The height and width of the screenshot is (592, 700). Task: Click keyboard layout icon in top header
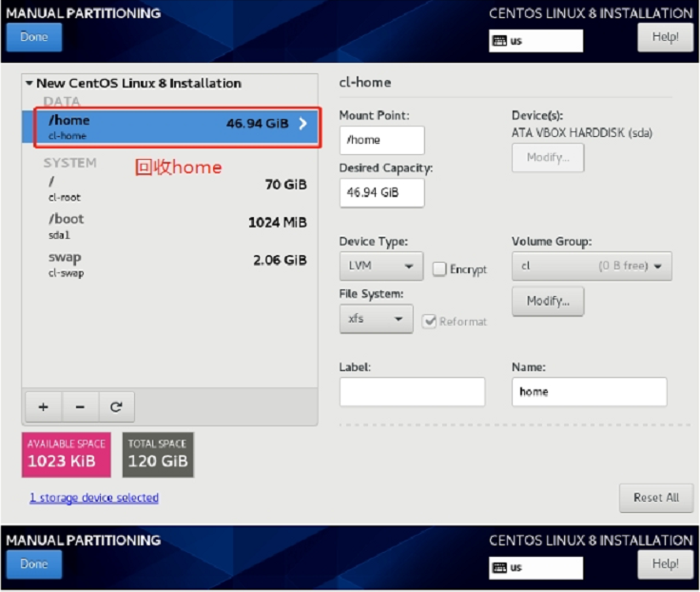point(499,41)
